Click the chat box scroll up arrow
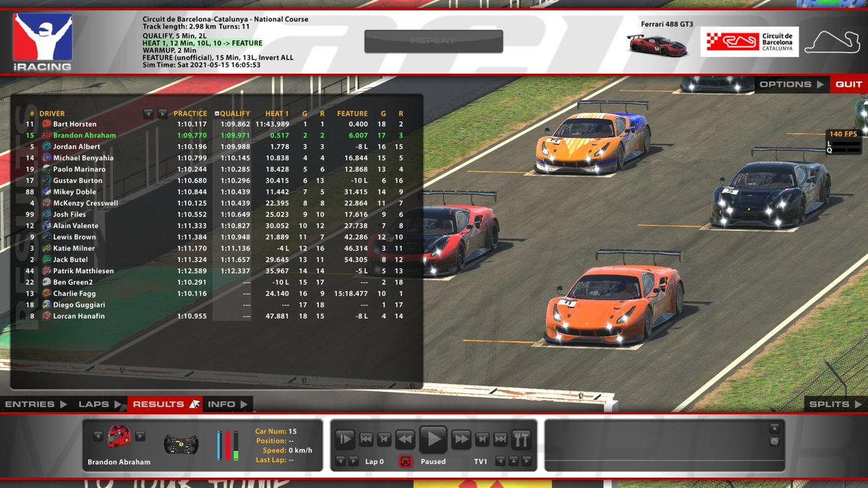Image resolution: width=868 pixels, height=488 pixels. (x=774, y=428)
